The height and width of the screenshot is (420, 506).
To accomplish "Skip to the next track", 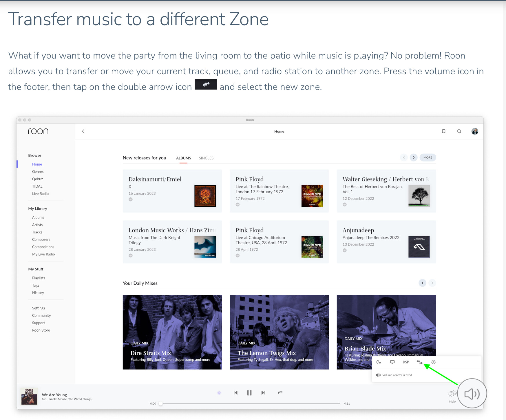I will point(263,393).
